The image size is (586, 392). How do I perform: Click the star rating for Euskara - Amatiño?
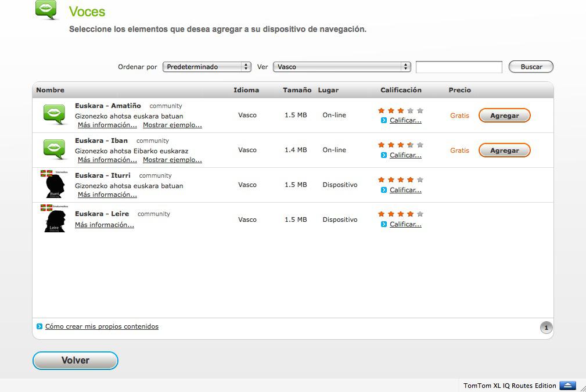(400, 110)
